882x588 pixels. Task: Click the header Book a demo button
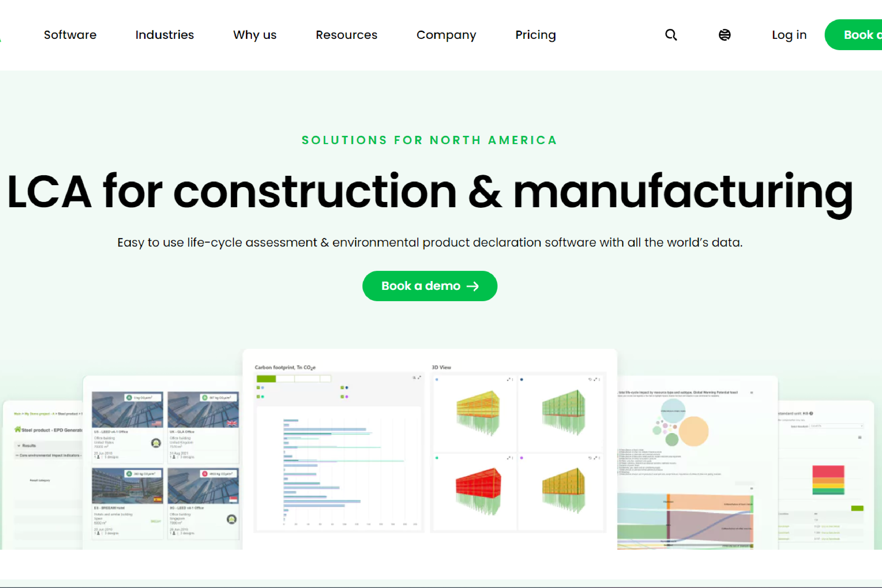click(x=854, y=35)
